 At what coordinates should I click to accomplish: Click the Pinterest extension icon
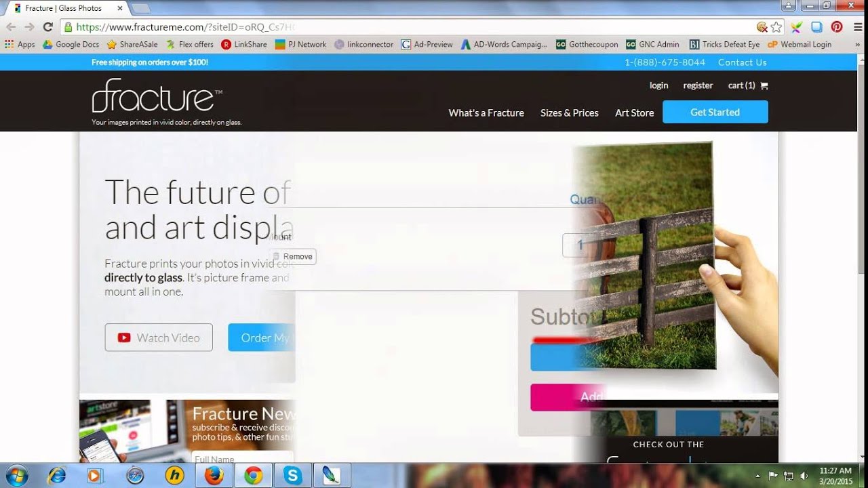tap(837, 27)
